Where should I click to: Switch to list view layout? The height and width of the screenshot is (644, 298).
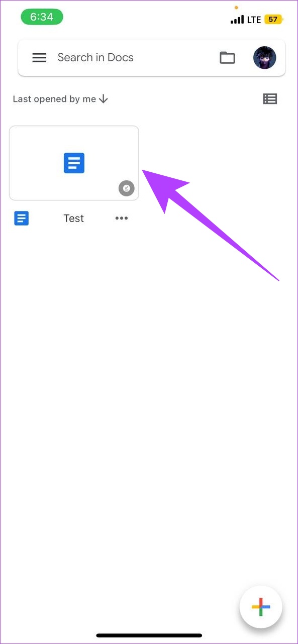pyautogui.click(x=270, y=99)
